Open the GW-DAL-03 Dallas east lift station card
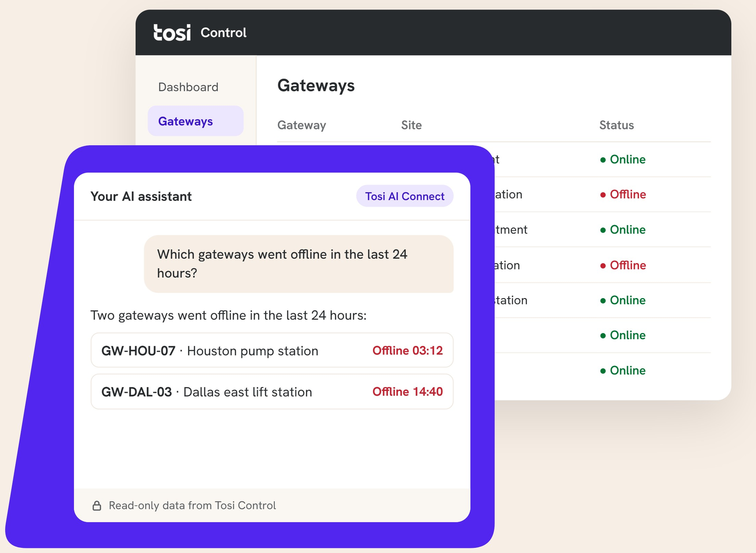 click(272, 392)
